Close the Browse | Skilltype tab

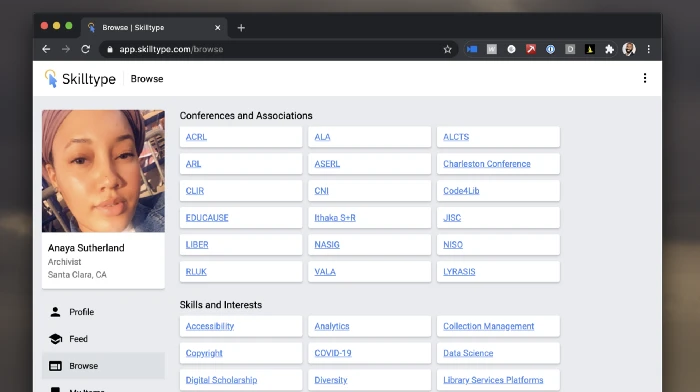click(217, 28)
